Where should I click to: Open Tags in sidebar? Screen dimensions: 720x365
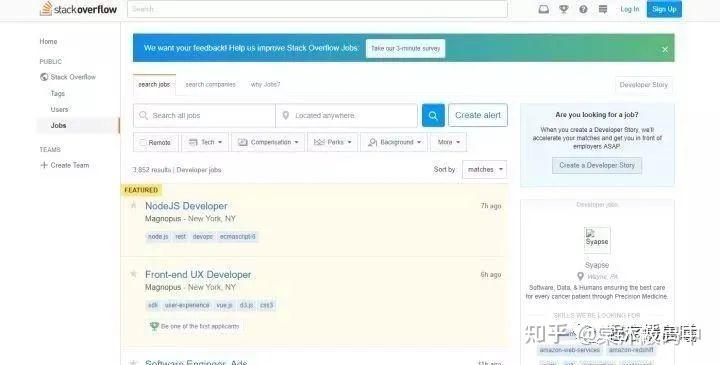(57, 93)
